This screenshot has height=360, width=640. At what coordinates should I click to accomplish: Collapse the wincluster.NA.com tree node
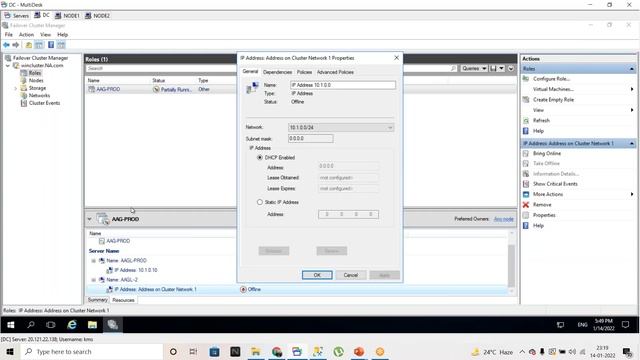point(7,65)
